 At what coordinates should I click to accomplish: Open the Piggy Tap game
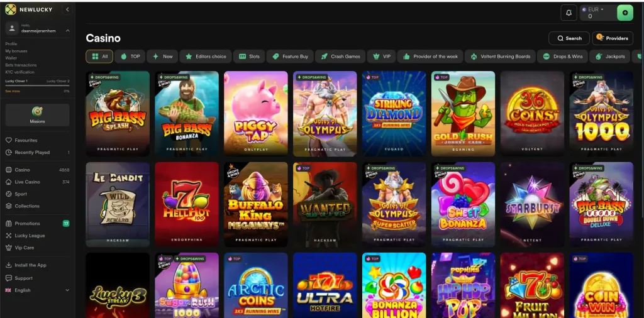click(255, 114)
